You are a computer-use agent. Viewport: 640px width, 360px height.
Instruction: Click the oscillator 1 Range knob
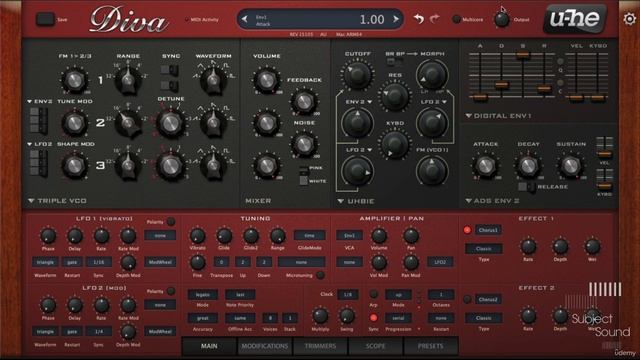(x=128, y=79)
